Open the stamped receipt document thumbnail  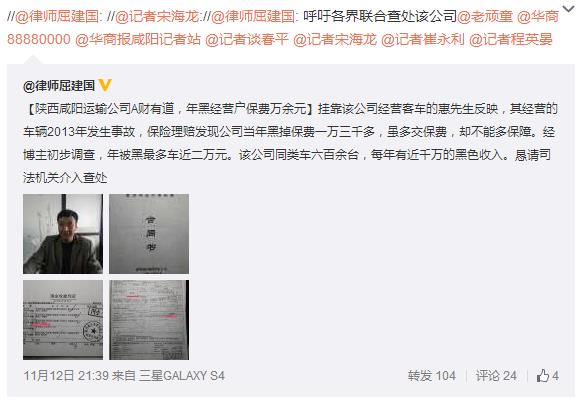[63, 320]
